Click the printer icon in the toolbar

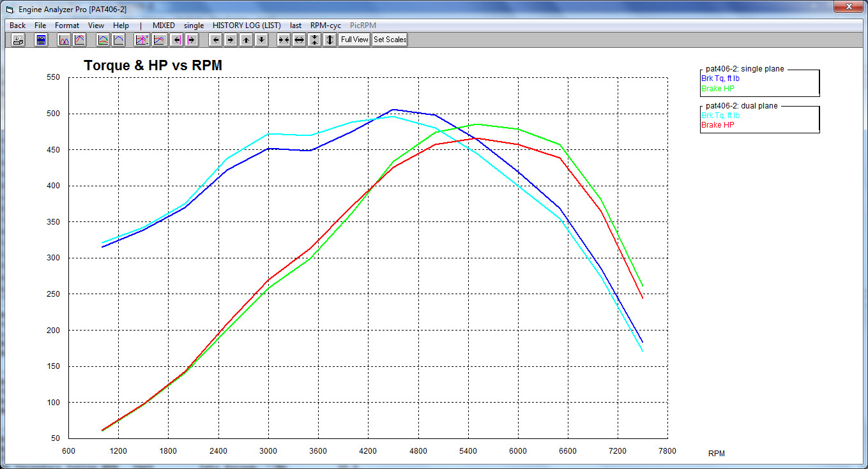coord(19,40)
